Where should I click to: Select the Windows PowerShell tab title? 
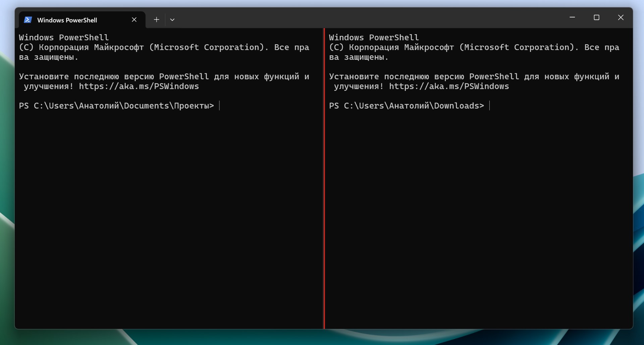pos(67,20)
